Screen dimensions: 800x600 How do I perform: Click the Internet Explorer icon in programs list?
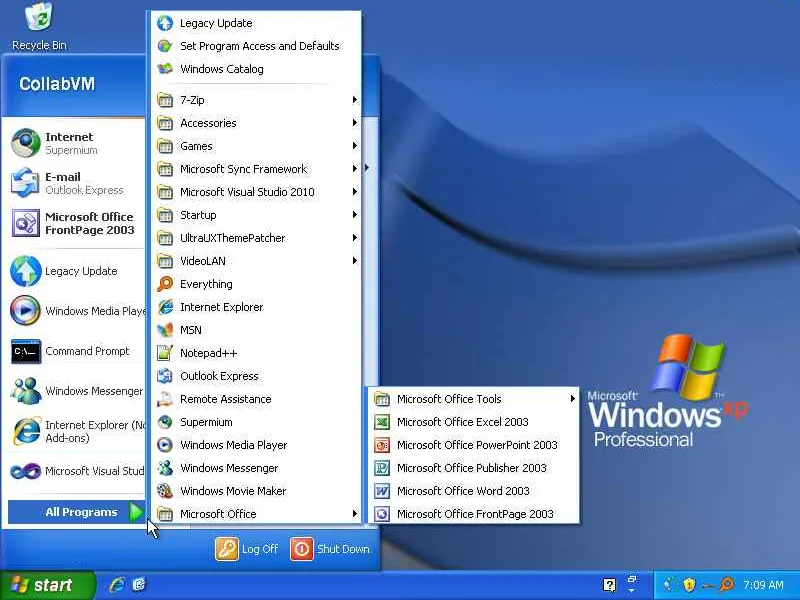point(165,307)
